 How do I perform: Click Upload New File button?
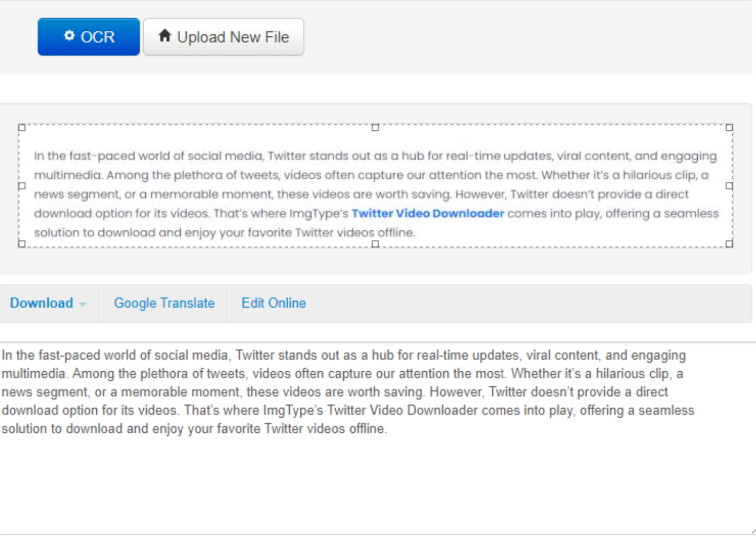224,37
